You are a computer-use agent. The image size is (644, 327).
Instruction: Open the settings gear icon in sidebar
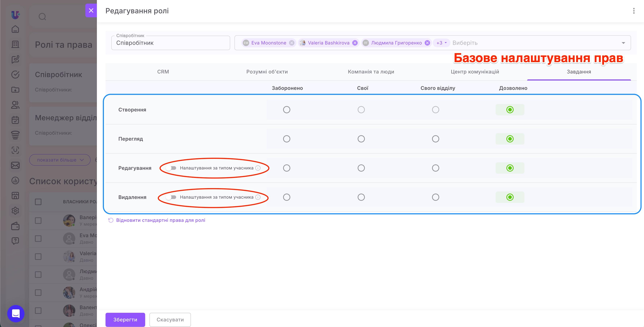pos(15,210)
